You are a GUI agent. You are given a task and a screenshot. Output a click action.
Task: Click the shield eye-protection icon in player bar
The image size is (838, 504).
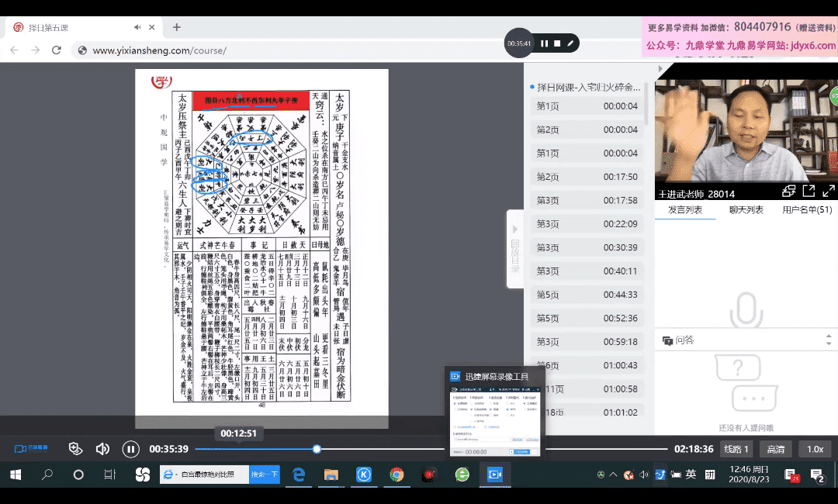pos(75,449)
